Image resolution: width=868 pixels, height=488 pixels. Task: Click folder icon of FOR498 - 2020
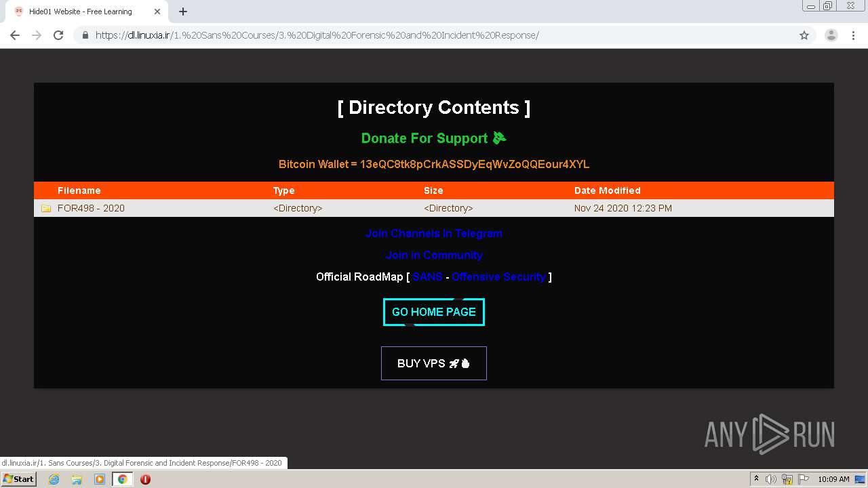click(x=46, y=208)
